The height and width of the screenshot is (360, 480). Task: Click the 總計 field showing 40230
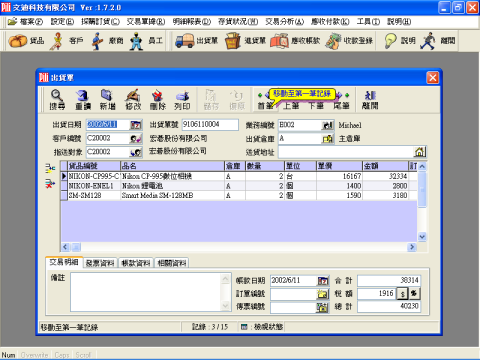point(389,306)
